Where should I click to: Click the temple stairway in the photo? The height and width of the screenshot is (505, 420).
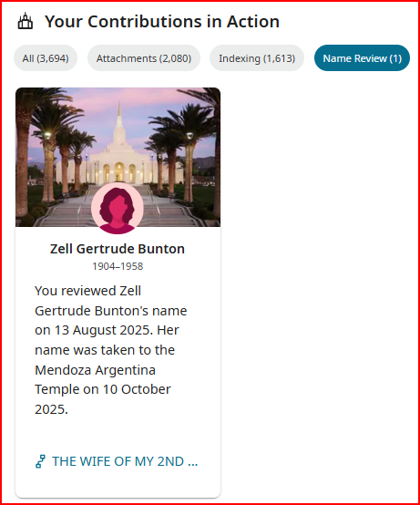tap(118, 210)
